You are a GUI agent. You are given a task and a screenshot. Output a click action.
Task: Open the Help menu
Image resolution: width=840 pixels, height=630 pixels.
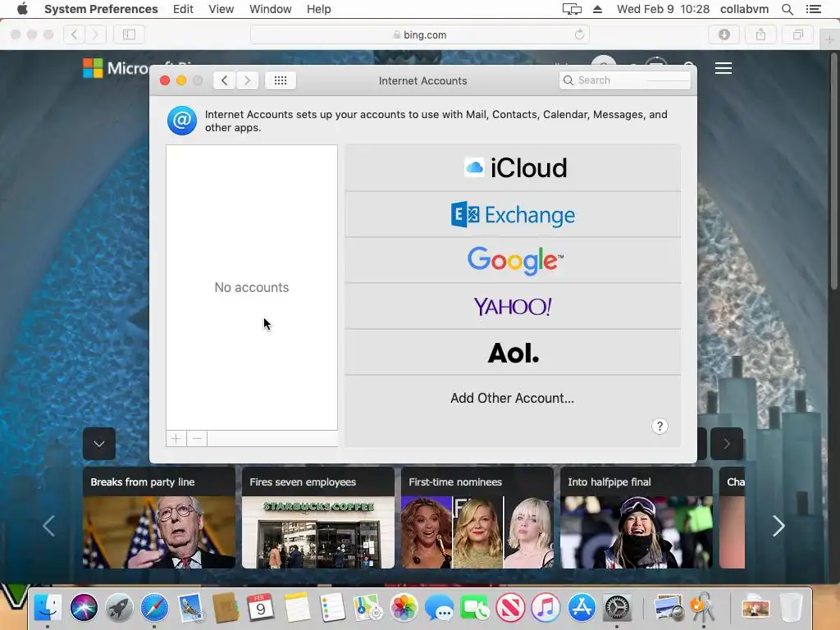(319, 9)
